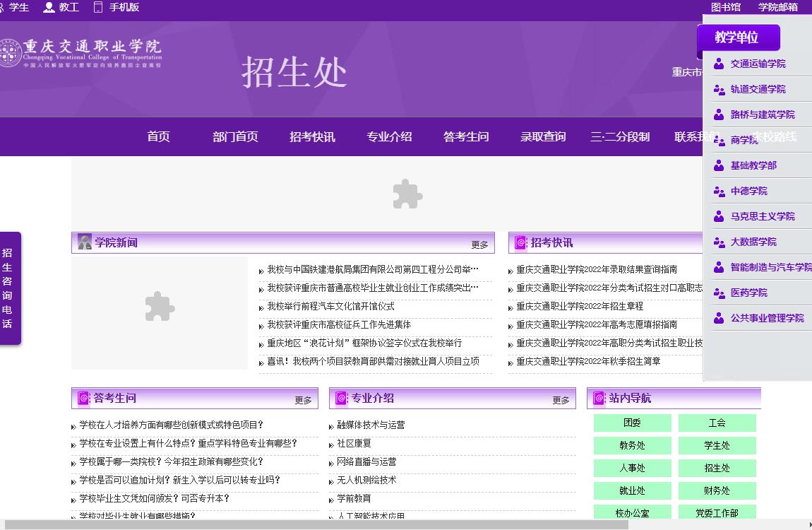Open the 无人机测绘技术 major link
Image resolution: width=812 pixels, height=530 pixels.
click(366, 481)
